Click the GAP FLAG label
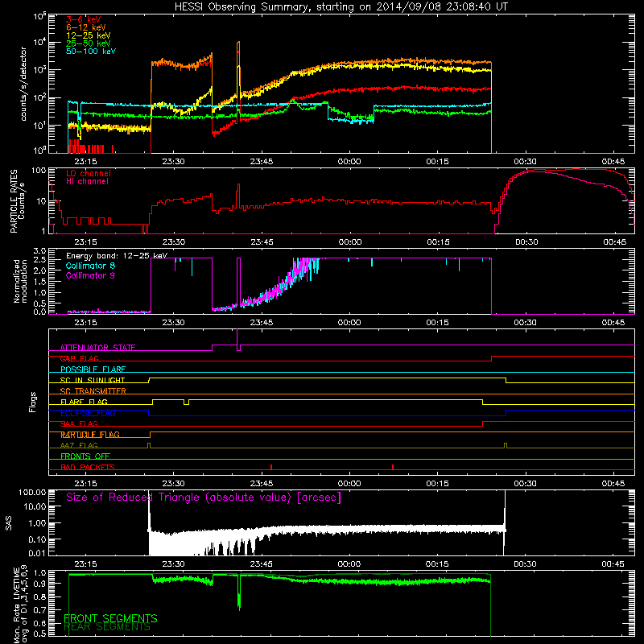The image size is (644, 644). pyautogui.click(x=79, y=358)
